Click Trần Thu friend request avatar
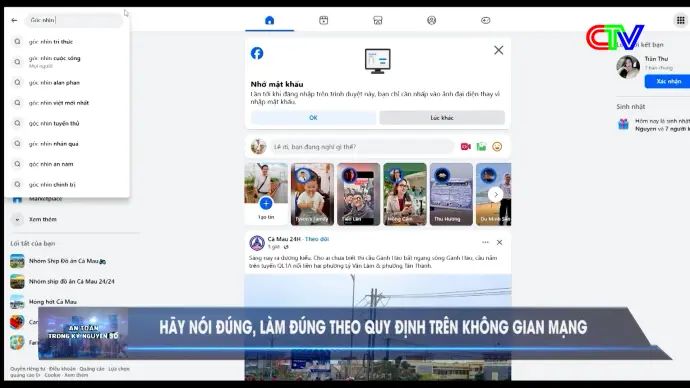This screenshot has width=690, height=388. click(x=628, y=67)
